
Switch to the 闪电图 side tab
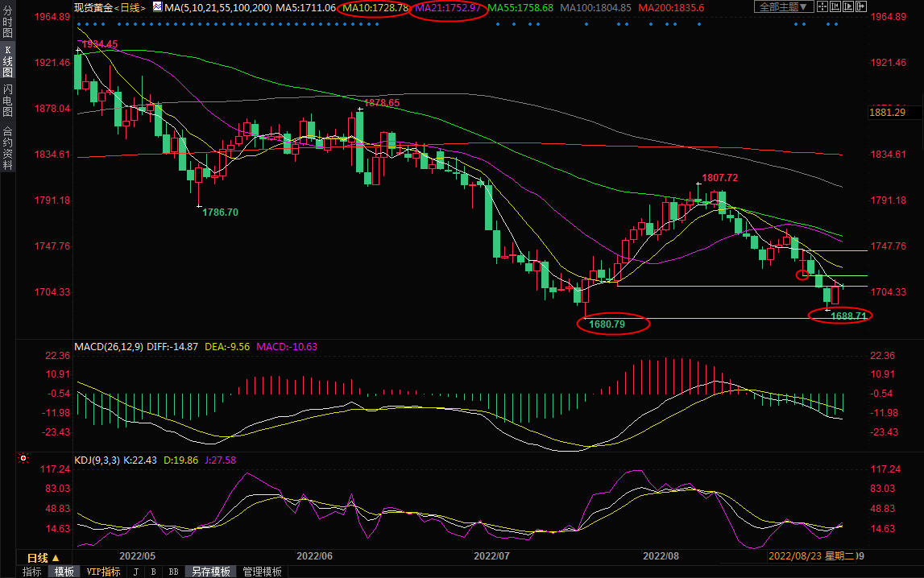7,100
